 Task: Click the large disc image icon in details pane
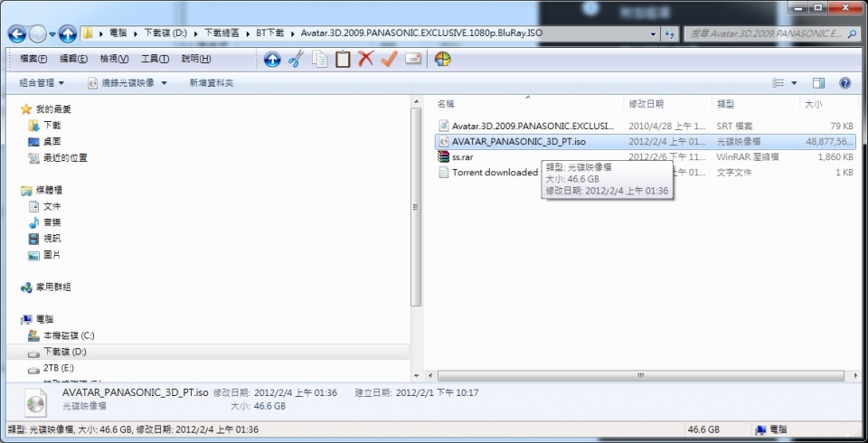click(35, 402)
